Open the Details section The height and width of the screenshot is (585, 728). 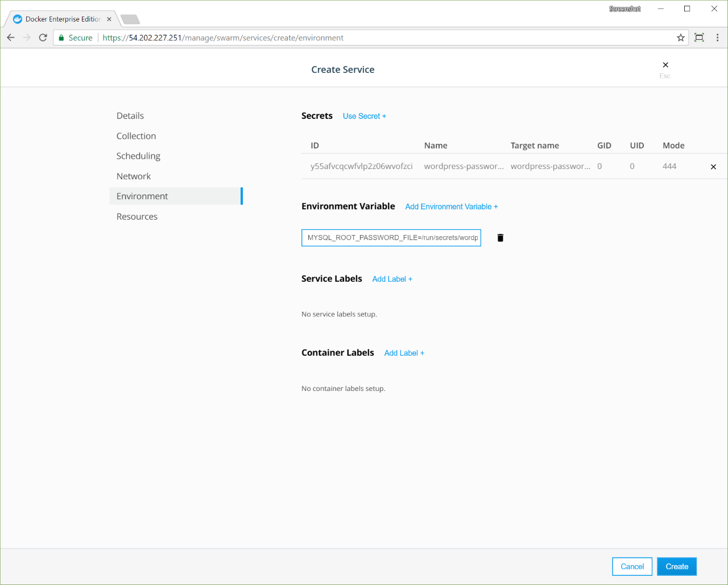130,116
